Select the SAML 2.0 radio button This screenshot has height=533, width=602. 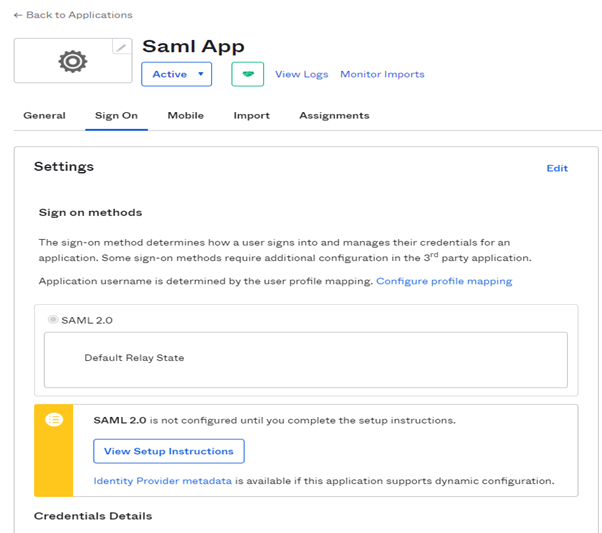click(54, 319)
